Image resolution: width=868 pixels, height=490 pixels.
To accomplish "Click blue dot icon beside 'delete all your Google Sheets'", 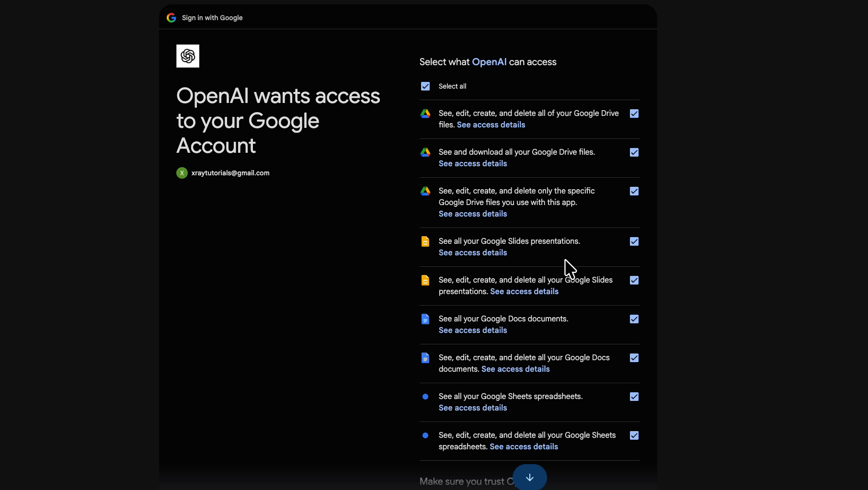I will (425, 435).
